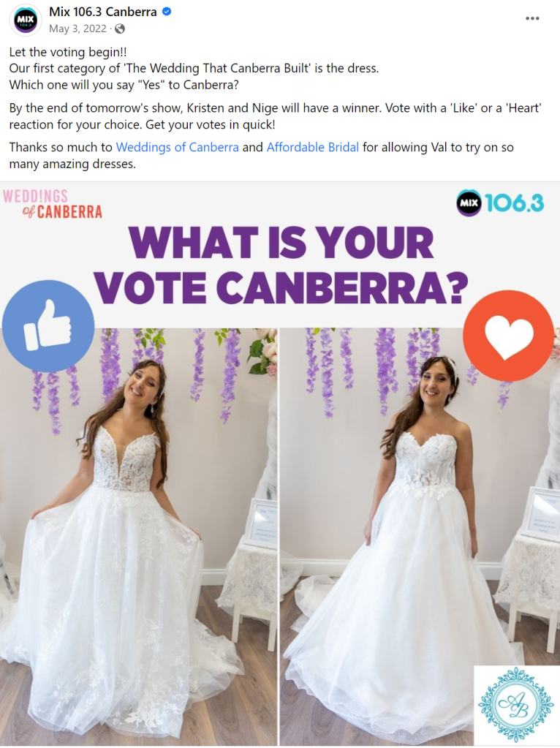Open the post options three-dots menu
The image size is (560, 748).
pyautogui.click(x=532, y=18)
